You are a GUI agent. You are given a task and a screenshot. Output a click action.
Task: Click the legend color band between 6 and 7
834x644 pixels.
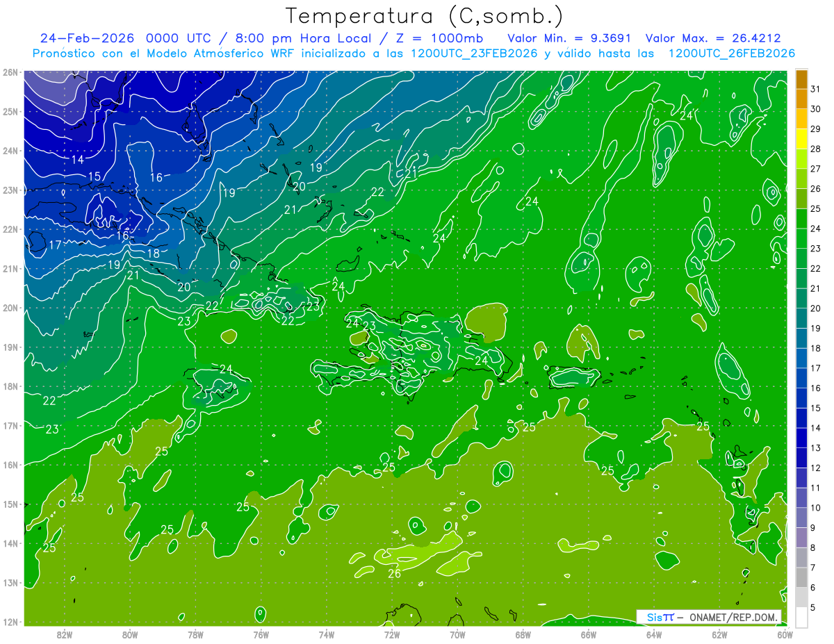point(801,577)
